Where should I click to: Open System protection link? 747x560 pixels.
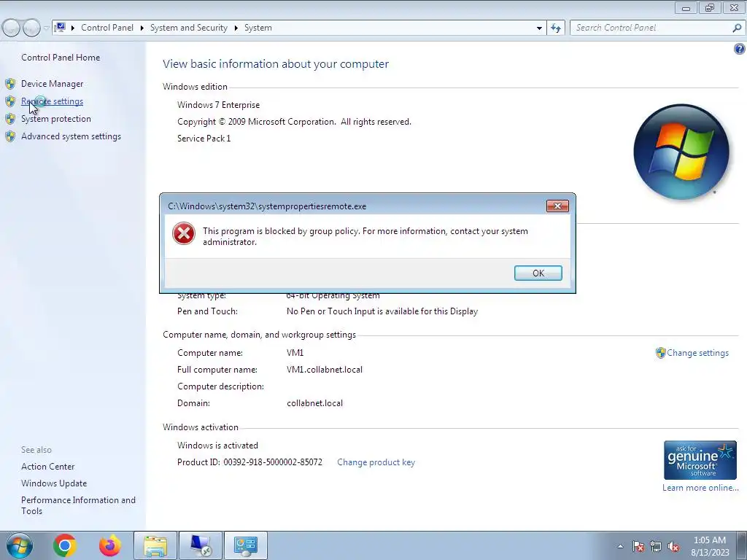(55, 119)
